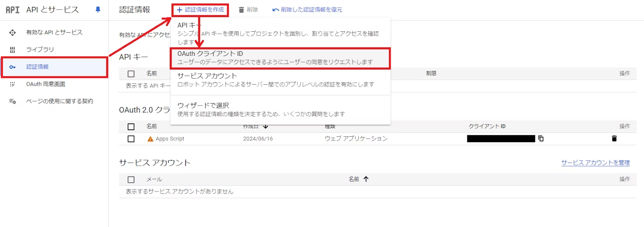
Task: Click the 削除 toolbar button
Action: point(248,10)
